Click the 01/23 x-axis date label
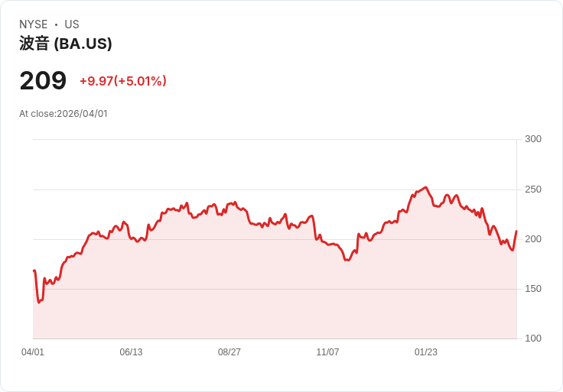Image resolution: width=563 pixels, height=392 pixels. (426, 352)
